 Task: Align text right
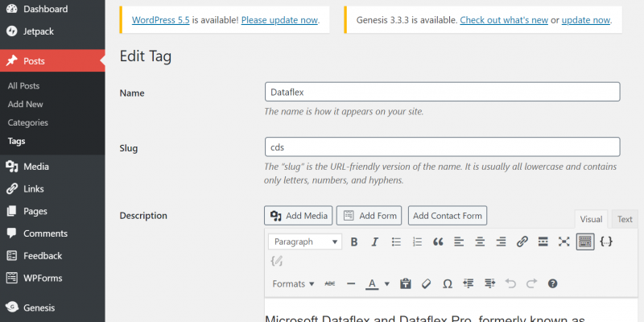pyautogui.click(x=501, y=242)
